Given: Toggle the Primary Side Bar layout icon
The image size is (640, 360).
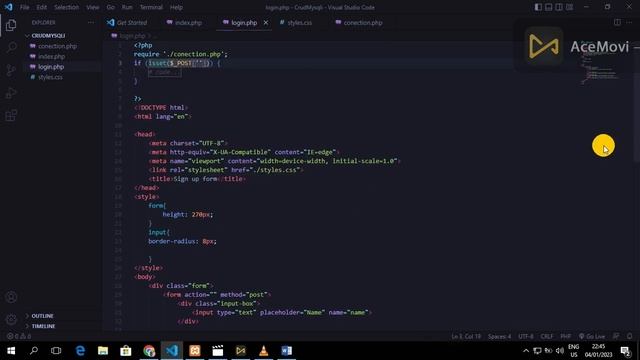Looking at the screenshot, I should coord(538,7).
